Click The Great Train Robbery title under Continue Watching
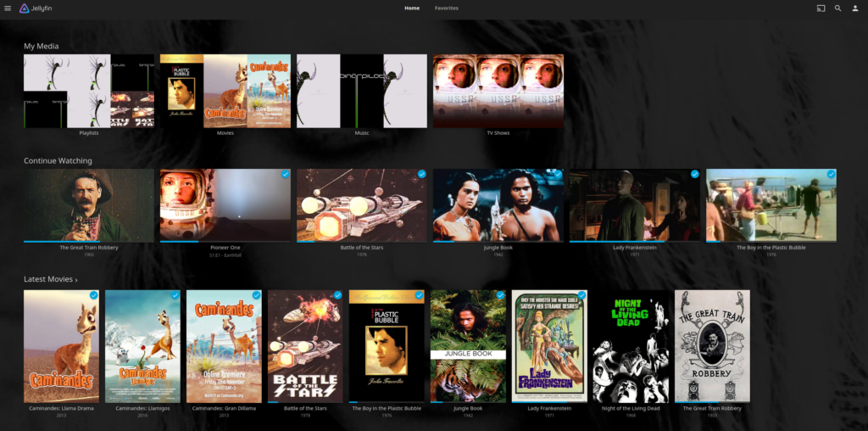The image size is (868, 431). click(89, 248)
